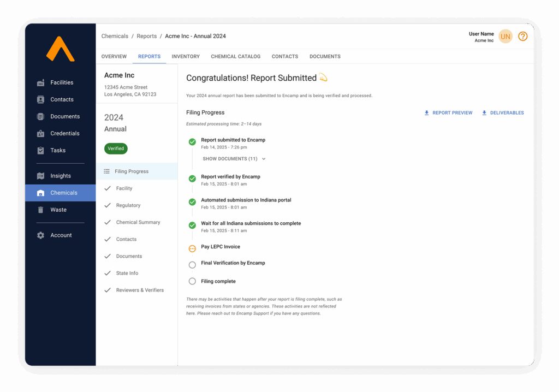Click the Deliverables download icon

click(x=484, y=112)
